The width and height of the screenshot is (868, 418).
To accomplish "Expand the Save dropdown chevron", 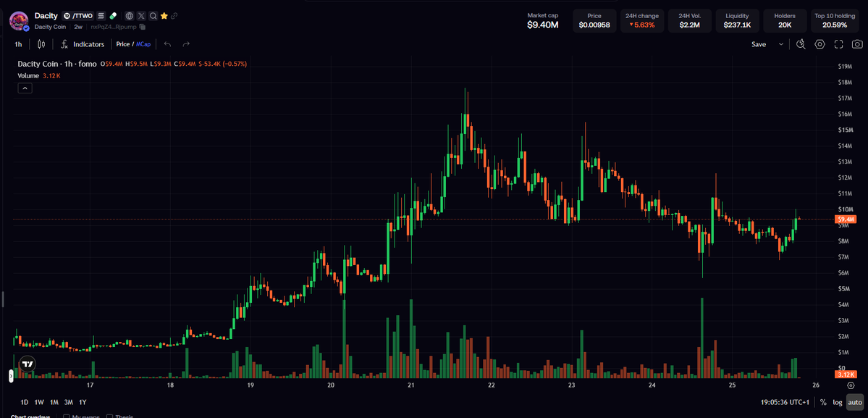I will coord(781,44).
